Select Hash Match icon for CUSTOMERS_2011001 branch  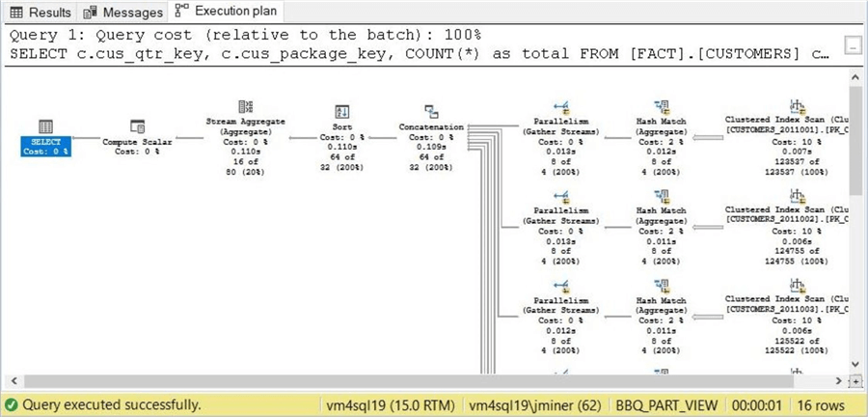[x=661, y=107]
